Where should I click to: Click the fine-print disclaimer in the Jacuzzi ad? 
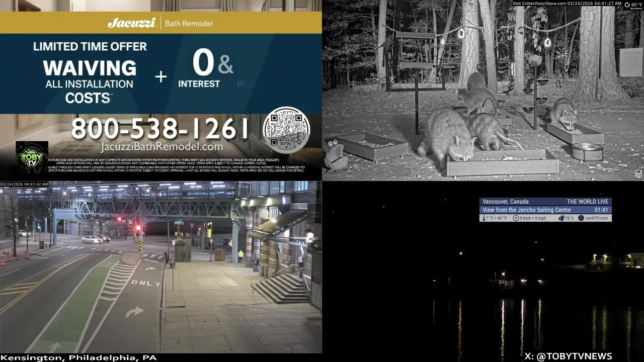point(177,165)
